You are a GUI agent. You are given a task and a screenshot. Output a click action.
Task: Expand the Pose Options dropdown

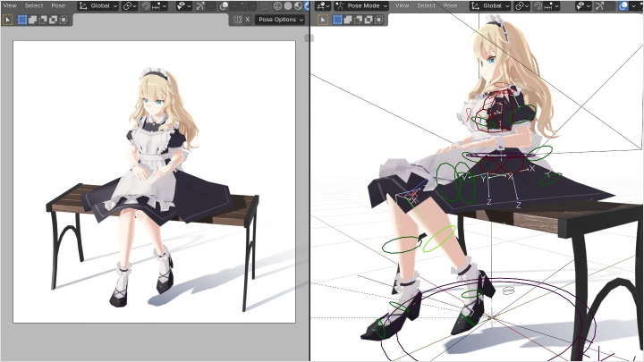tap(279, 19)
